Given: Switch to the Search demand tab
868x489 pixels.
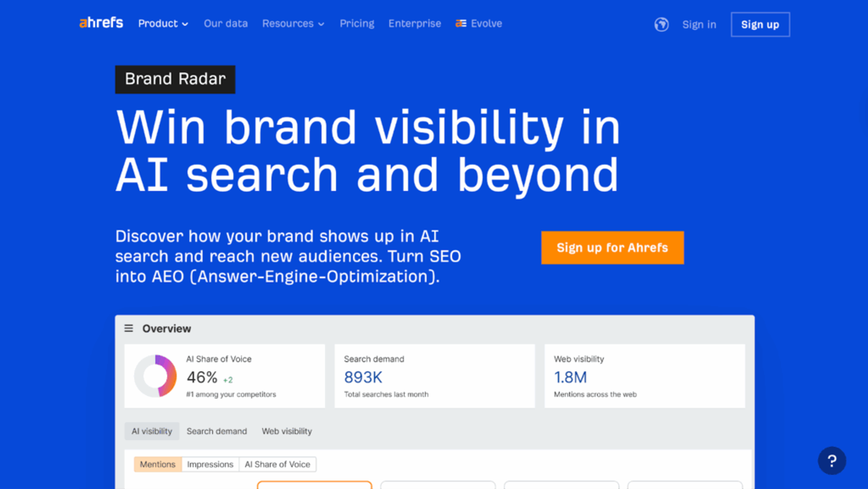Looking at the screenshot, I should pos(217,431).
